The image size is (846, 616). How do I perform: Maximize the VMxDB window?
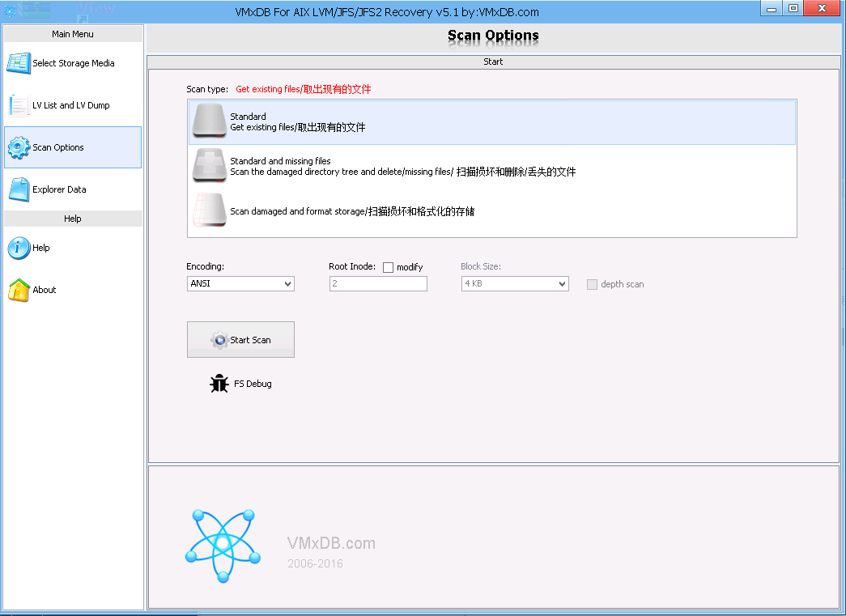[793, 9]
